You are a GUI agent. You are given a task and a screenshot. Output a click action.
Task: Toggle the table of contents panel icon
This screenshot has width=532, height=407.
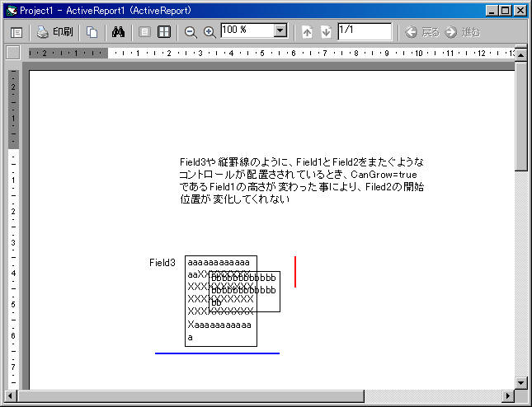pos(16,32)
